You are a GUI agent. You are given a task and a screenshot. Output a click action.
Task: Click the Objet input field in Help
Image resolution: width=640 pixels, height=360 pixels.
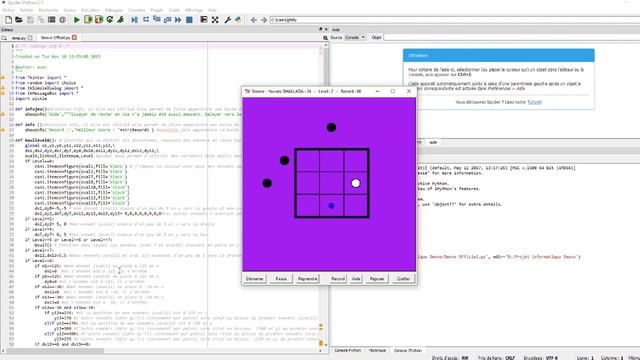tap(511, 38)
